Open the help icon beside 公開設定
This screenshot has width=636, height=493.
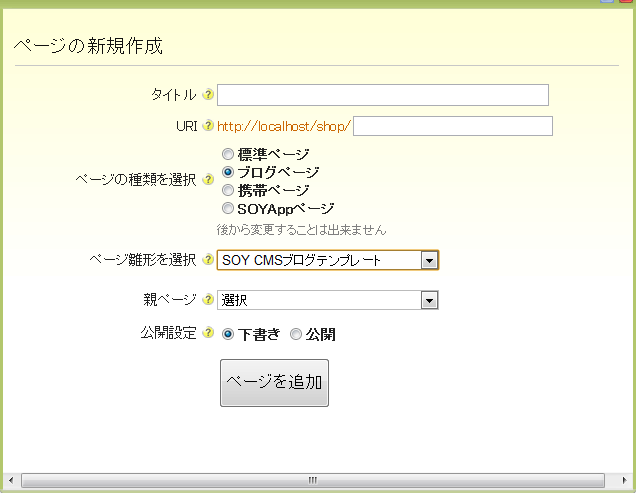click(208, 333)
